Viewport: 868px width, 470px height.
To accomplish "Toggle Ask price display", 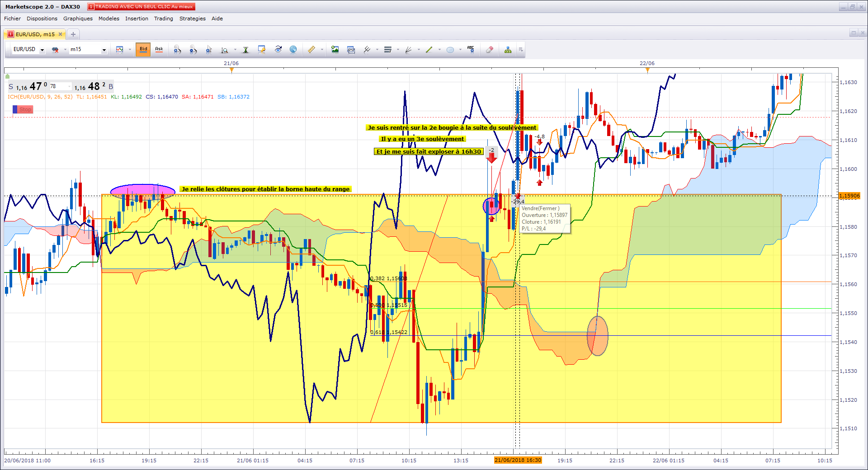I will 159,49.
